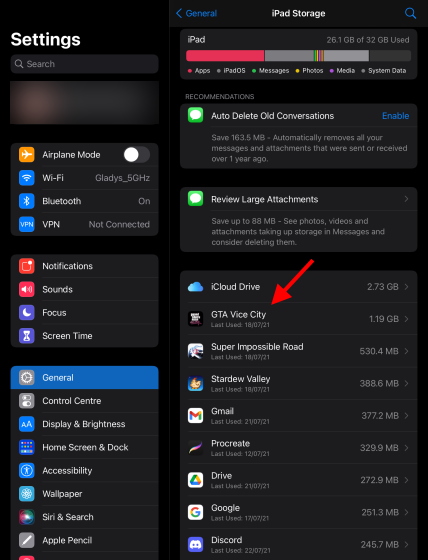Tap the Control Centre icon

(x=26, y=401)
